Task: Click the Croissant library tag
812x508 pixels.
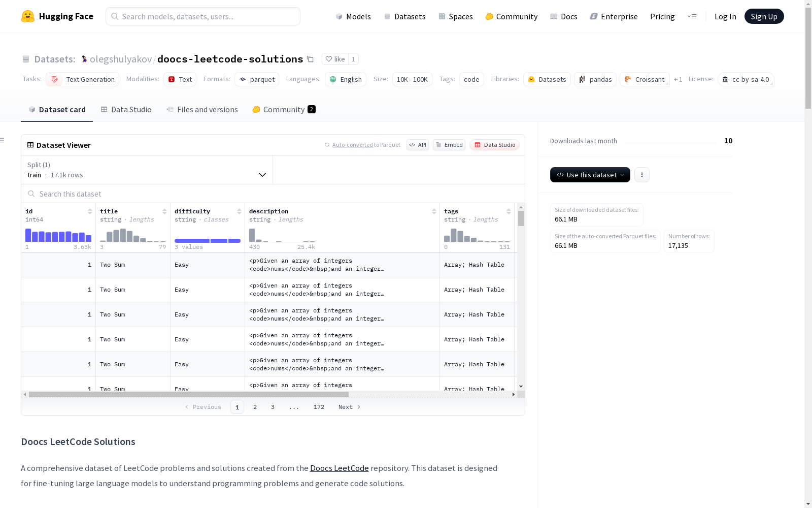Action: (x=645, y=79)
